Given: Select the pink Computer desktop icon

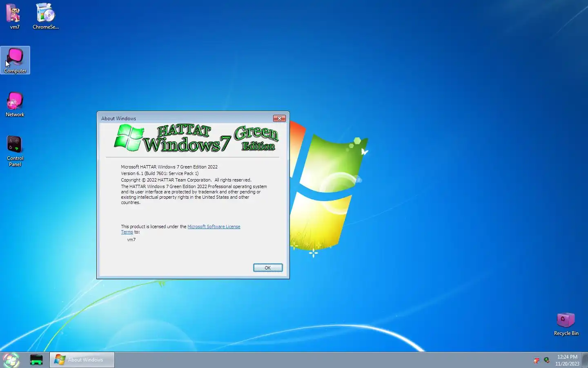Looking at the screenshot, I should tap(15, 60).
